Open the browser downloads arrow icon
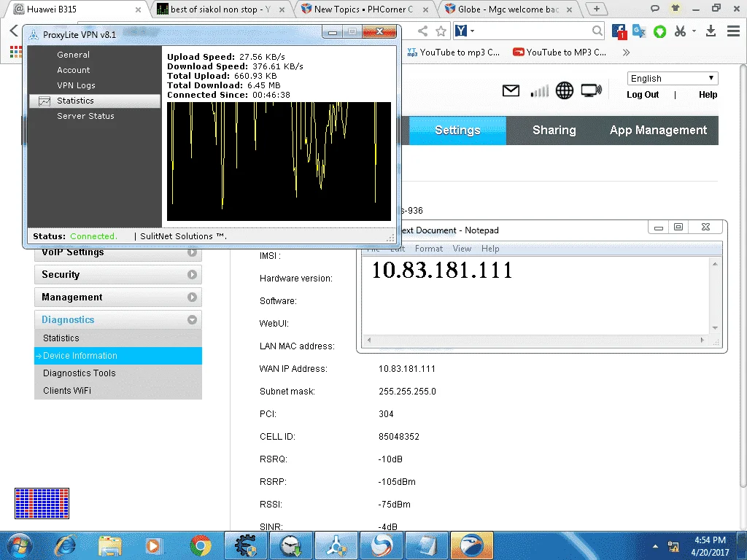Viewport: 747px width, 560px height. [x=711, y=31]
